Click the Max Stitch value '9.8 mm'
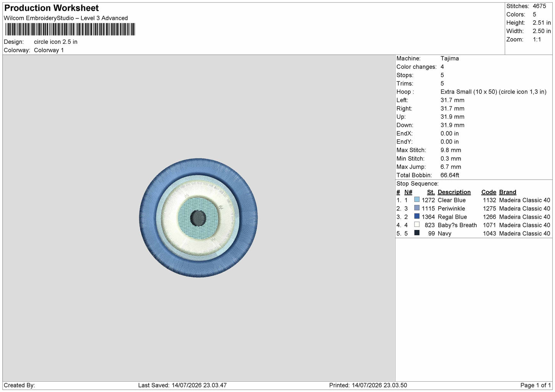The image size is (555, 392). 451,150
